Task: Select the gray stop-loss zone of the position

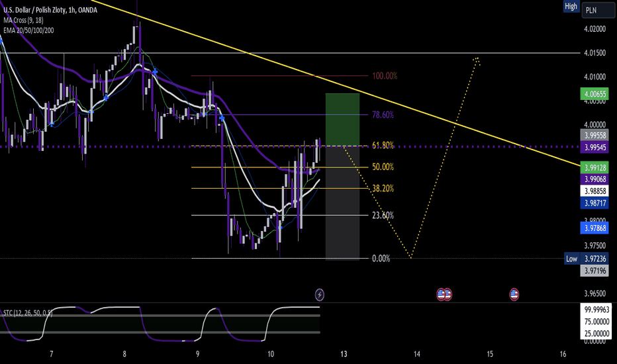Action: click(342, 203)
